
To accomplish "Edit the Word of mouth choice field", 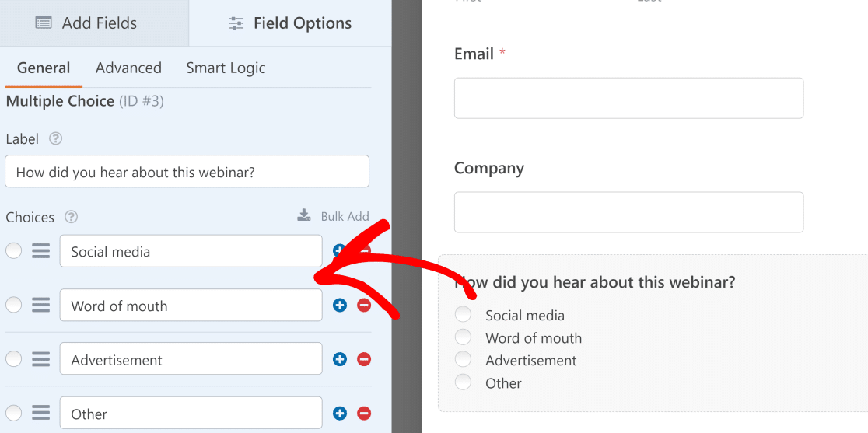I will tap(191, 305).
